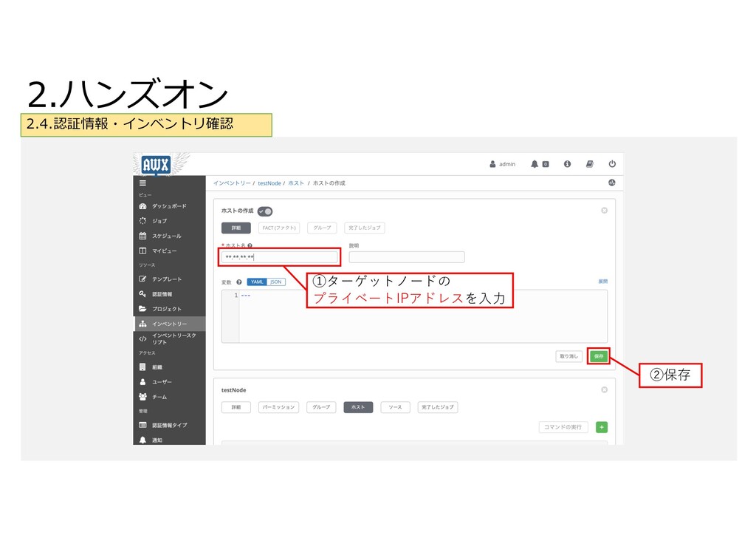Open the About info icon in header

[568, 164]
